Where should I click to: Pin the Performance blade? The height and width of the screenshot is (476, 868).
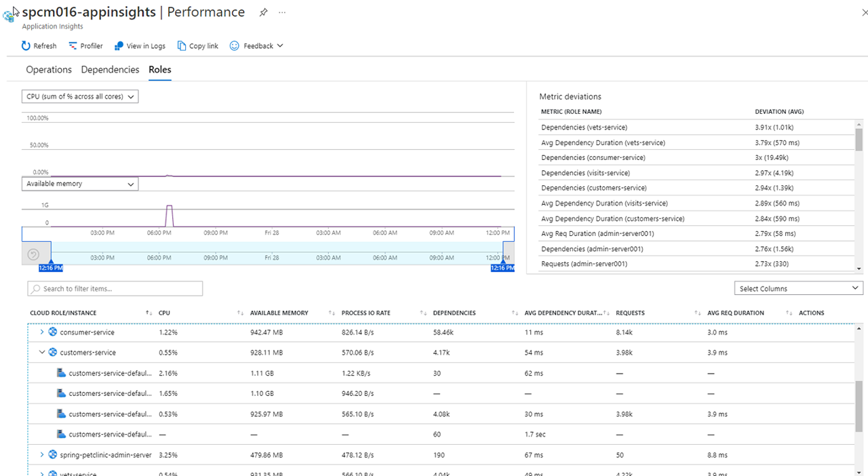[x=263, y=12]
